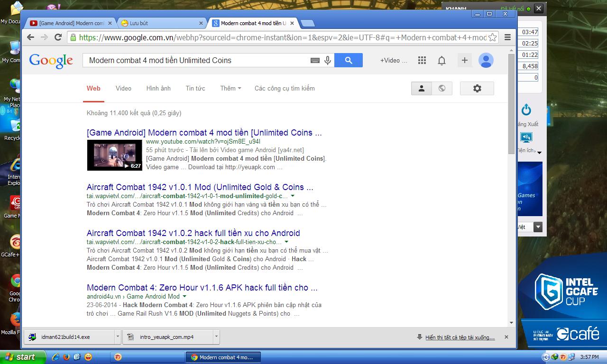Open the search settings gear

click(477, 88)
